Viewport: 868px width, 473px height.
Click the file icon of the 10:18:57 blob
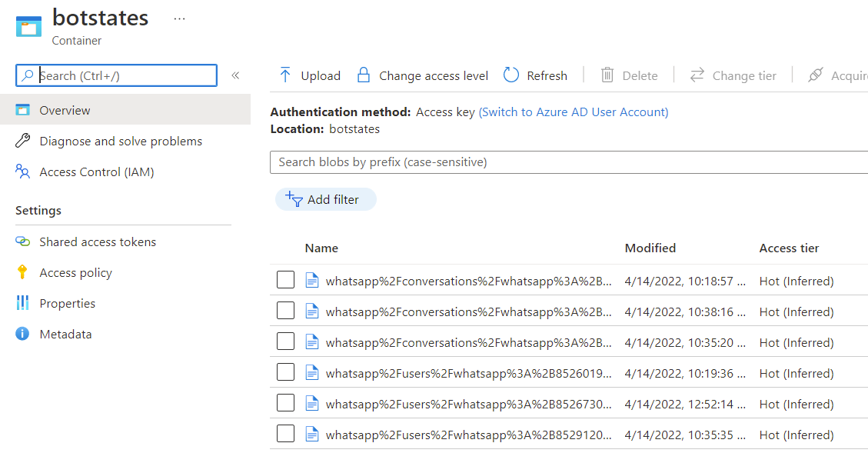pos(312,281)
